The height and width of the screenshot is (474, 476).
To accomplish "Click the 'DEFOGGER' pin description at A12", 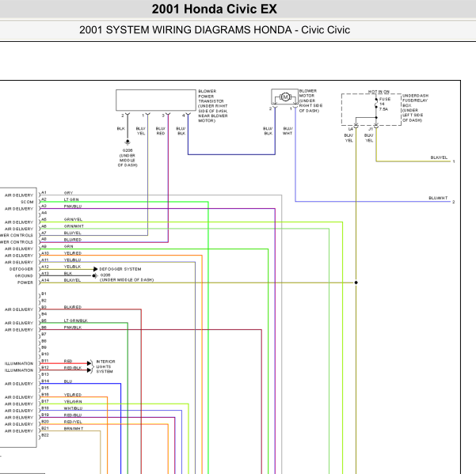I will point(21,269).
